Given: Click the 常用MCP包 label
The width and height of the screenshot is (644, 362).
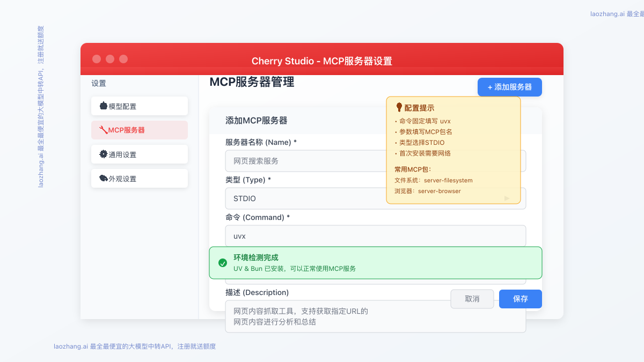Looking at the screenshot, I should pos(413,169).
